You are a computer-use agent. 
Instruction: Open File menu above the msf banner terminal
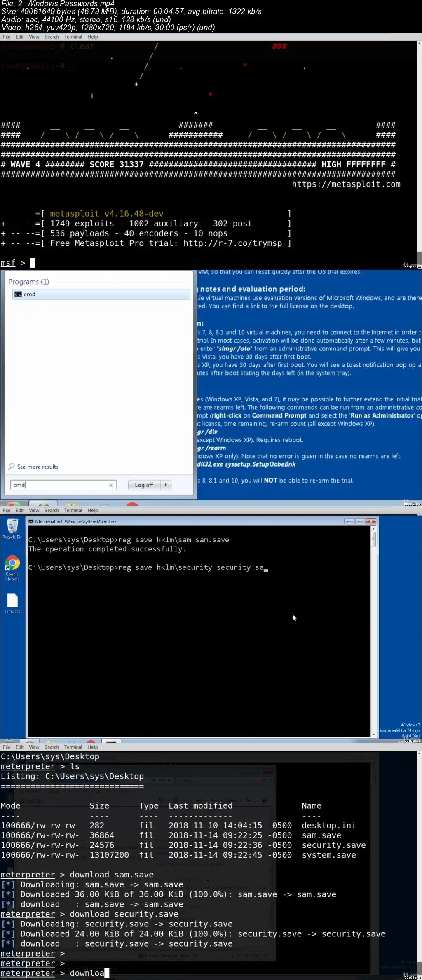(7, 37)
